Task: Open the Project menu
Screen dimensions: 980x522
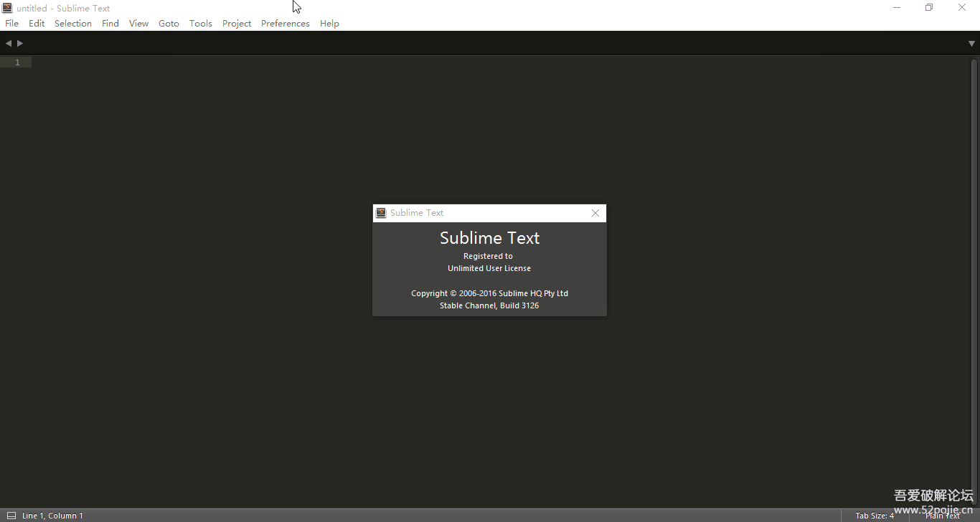Action: 237,23
